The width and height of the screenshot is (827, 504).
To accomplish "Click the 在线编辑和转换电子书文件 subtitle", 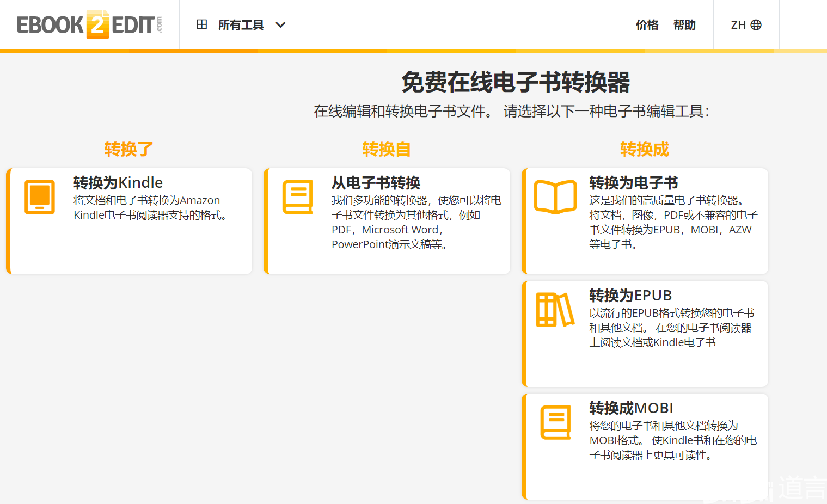I will coord(511,111).
